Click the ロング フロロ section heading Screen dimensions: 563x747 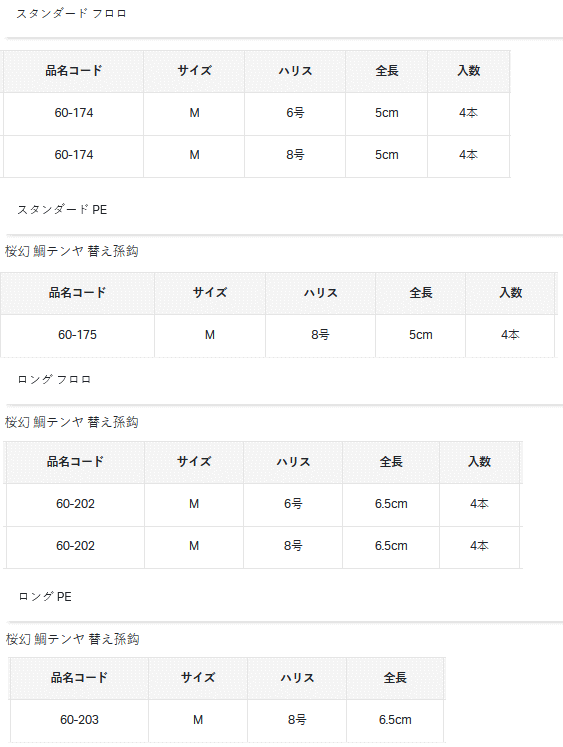click(x=54, y=380)
